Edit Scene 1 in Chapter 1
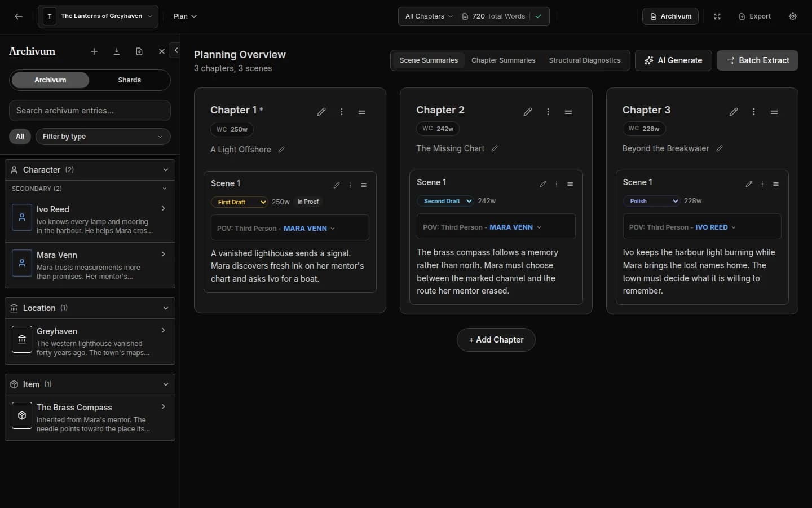 337,185
